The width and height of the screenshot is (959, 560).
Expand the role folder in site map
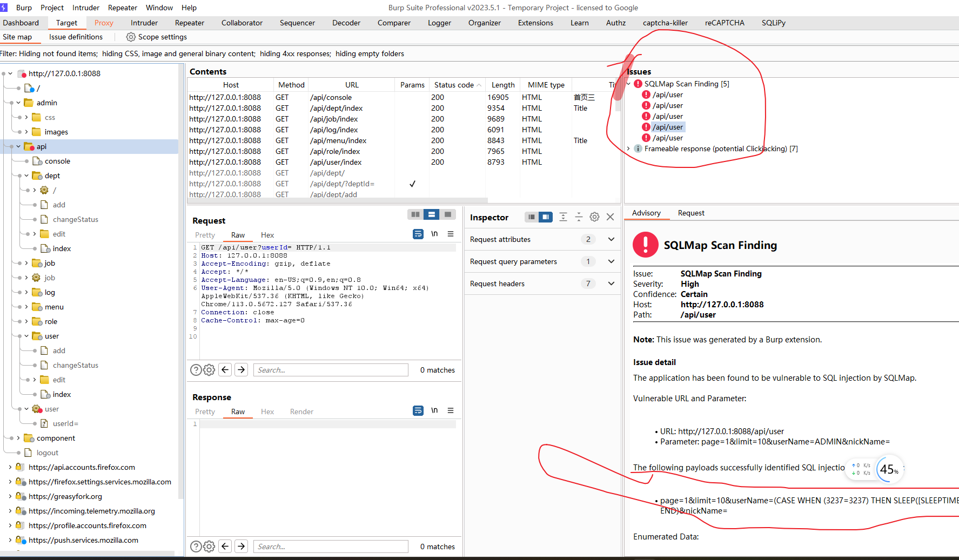pyautogui.click(x=26, y=321)
